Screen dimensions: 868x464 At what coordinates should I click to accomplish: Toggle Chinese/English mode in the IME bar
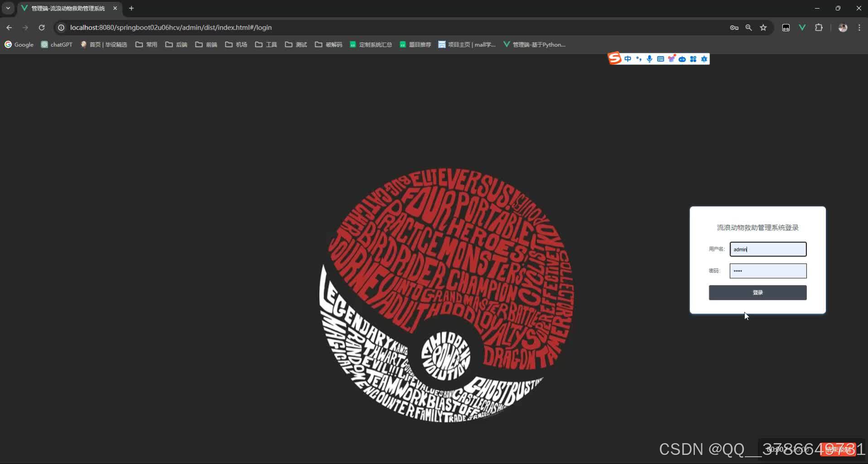627,59
